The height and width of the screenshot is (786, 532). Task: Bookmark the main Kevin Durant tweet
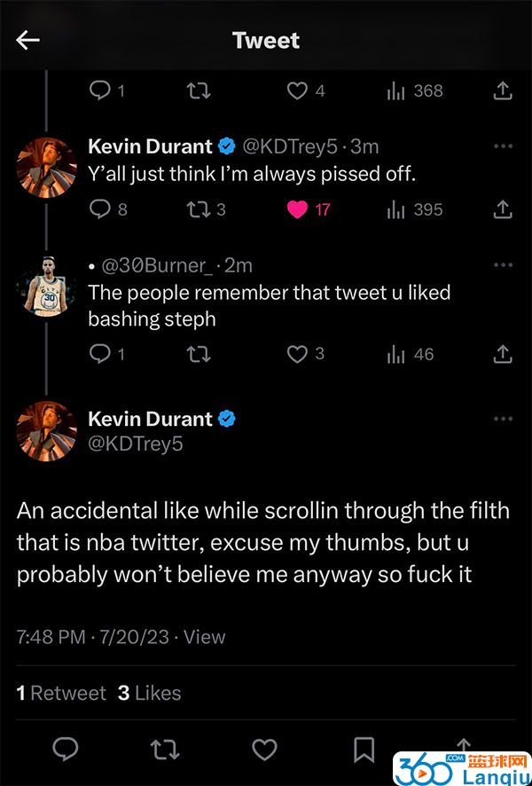coord(364,750)
